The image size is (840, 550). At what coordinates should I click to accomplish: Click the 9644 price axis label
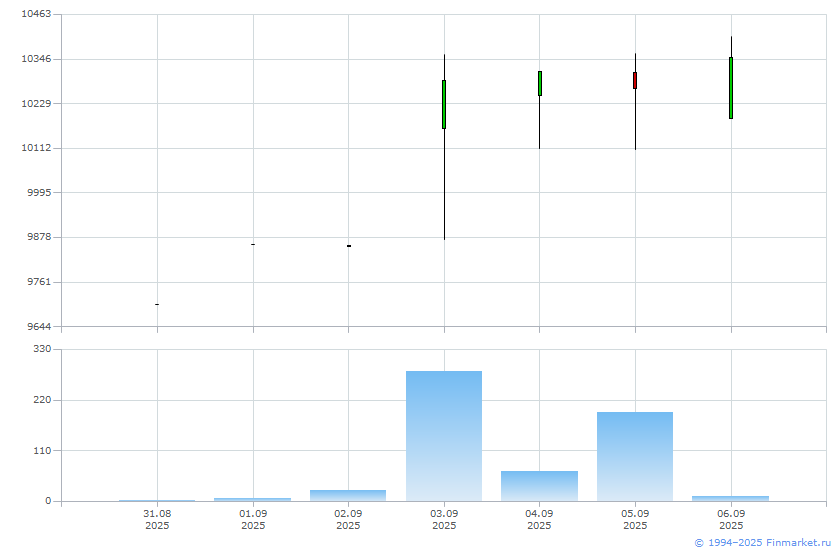[x=39, y=326]
